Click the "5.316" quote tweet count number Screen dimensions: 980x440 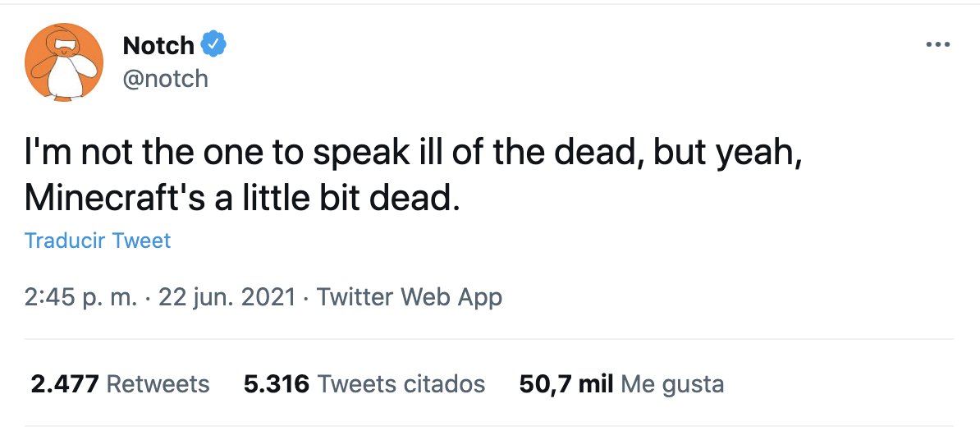coord(277,383)
